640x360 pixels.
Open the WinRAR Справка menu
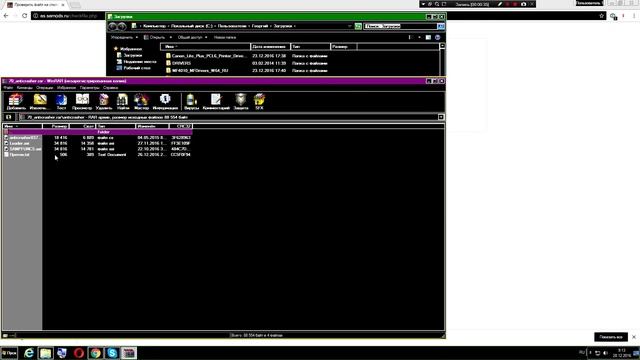(110, 88)
